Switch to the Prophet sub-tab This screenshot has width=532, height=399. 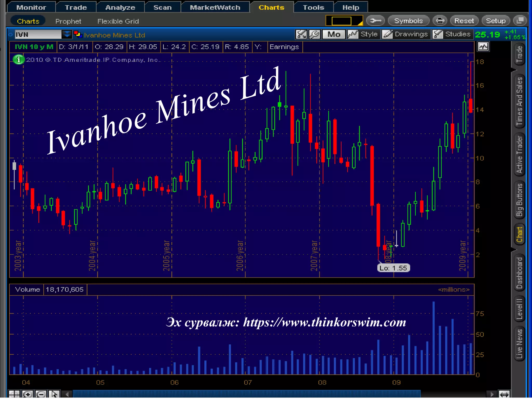pyautogui.click(x=68, y=21)
